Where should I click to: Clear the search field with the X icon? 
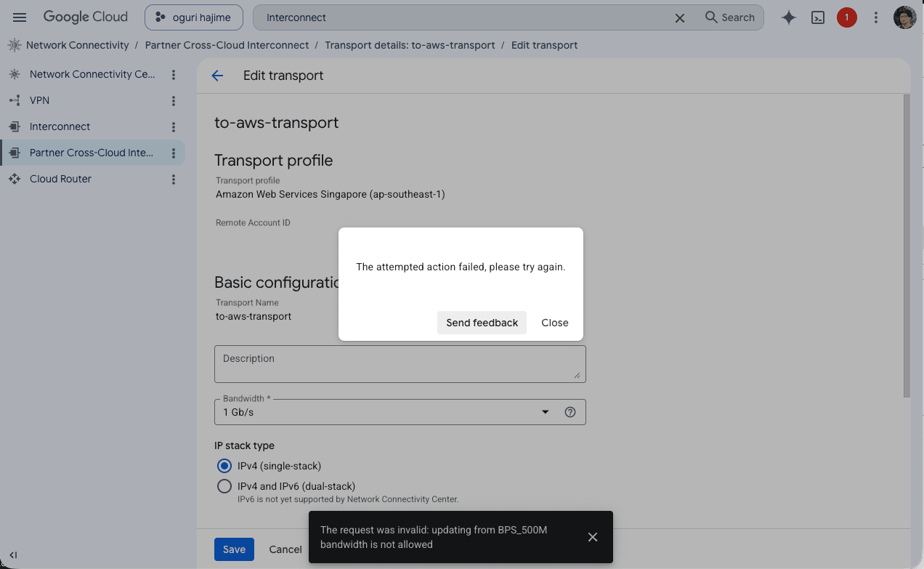click(x=680, y=18)
